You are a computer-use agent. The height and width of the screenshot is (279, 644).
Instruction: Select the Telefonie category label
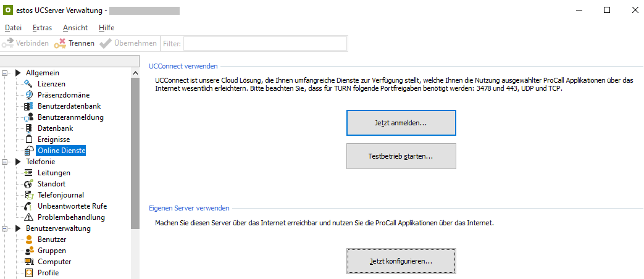[40, 162]
